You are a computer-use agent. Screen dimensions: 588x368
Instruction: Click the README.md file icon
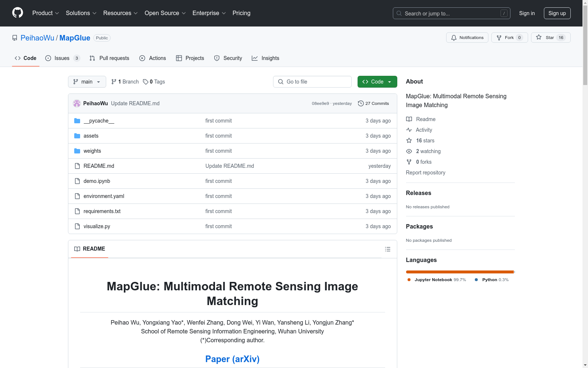77,166
